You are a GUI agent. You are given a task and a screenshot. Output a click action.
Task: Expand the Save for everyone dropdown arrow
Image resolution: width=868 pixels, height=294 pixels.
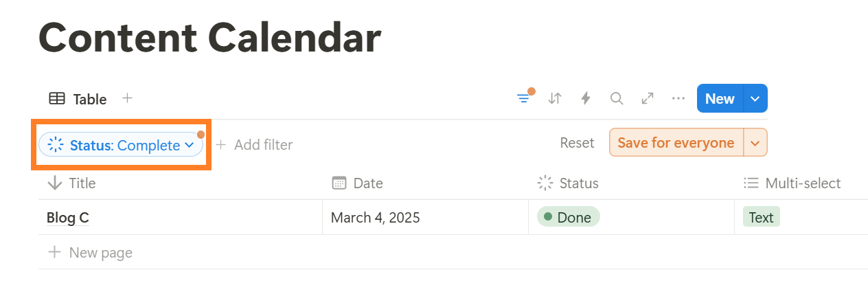coord(755,143)
